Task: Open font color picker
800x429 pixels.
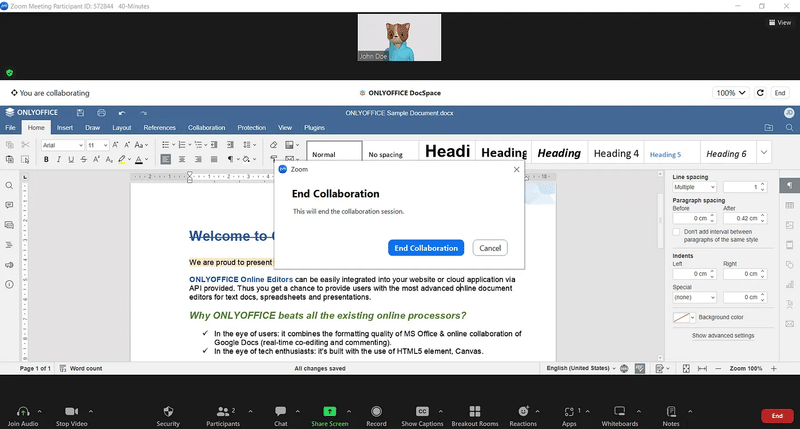Action: click(x=146, y=160)
